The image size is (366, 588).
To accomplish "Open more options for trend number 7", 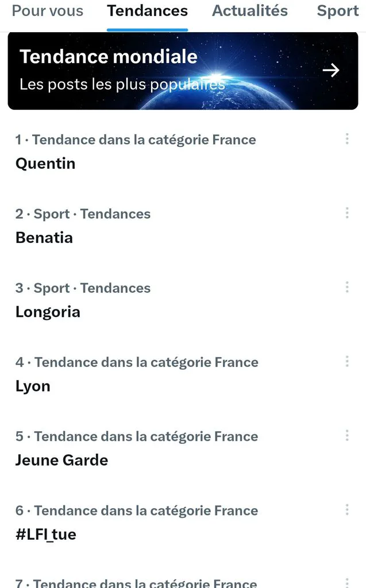I will click(x=347, y=582).
